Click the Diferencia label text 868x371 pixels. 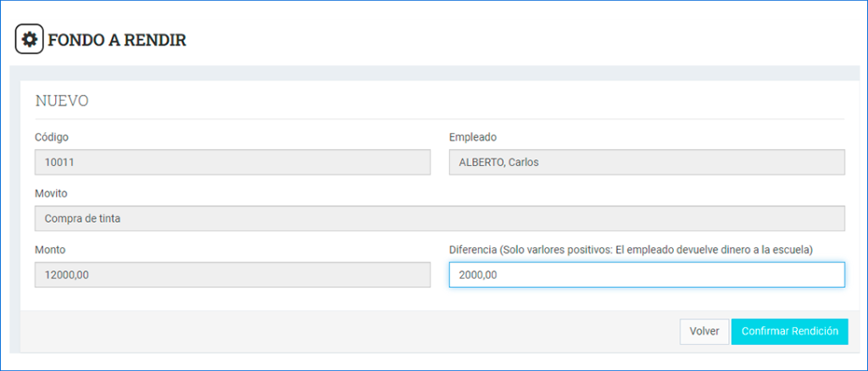click(631, 250)
